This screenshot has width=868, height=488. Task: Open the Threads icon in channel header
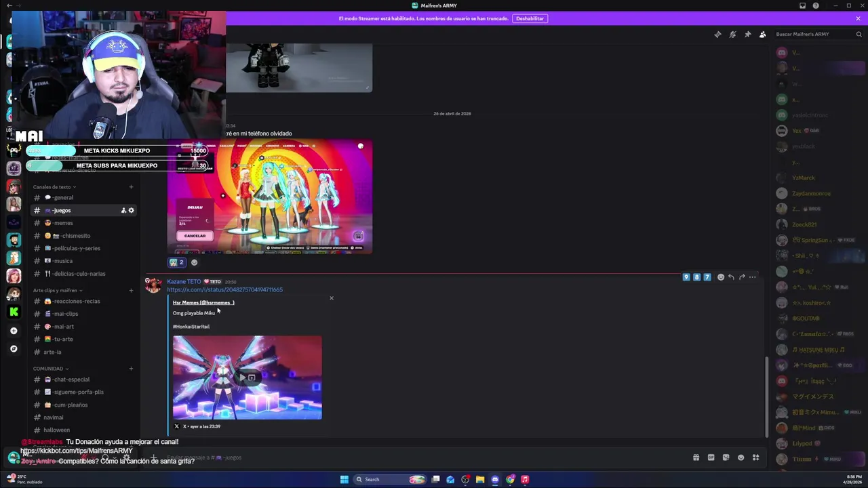717,35
